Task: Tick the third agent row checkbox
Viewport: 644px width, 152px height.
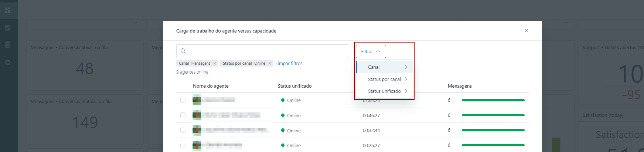Action: tap(183, 130)
